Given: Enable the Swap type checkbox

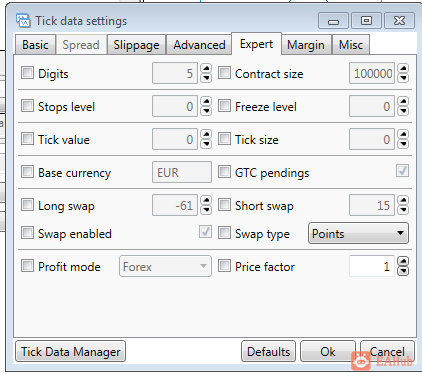Looking at the screenshot, I should pos(224,233).
